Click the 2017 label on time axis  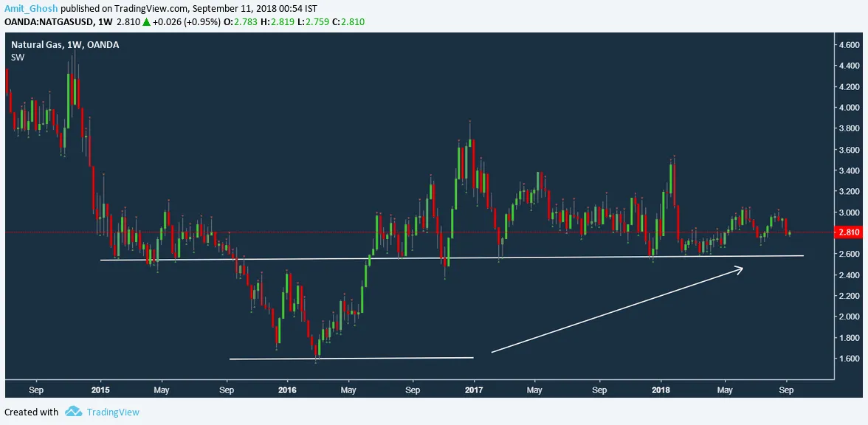point(473,388)
